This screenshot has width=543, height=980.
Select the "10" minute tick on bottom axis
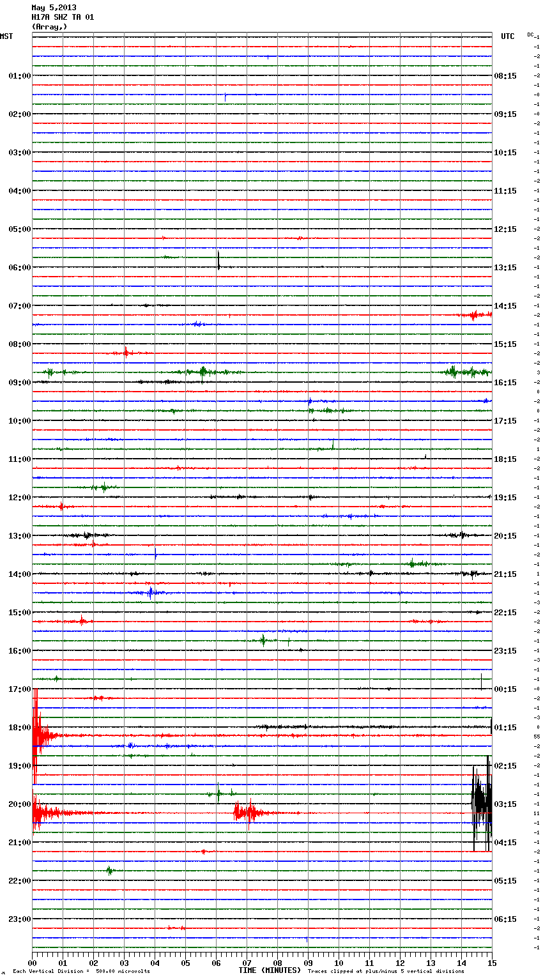pyautogui.click(x=339, y=963)
